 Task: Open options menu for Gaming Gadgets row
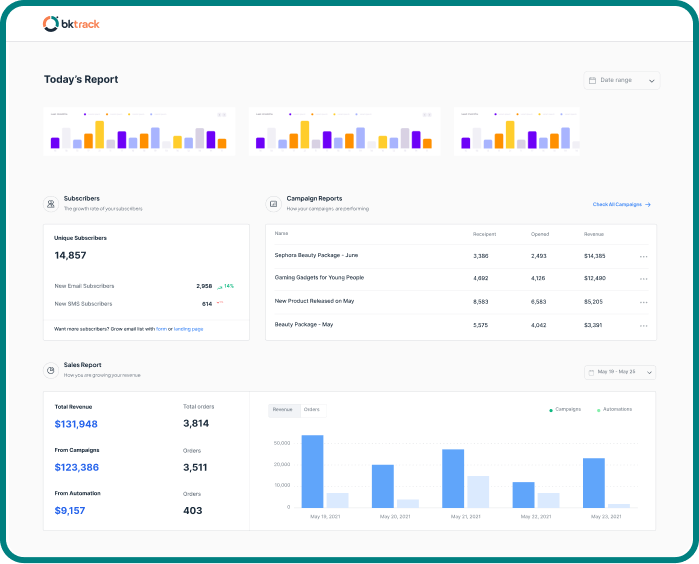point(643,278)
